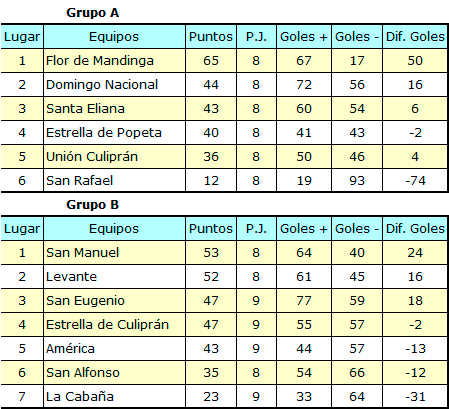Select Flor de Mandinga's 65 points cell
Screen dimensions: 449x409
211,61
